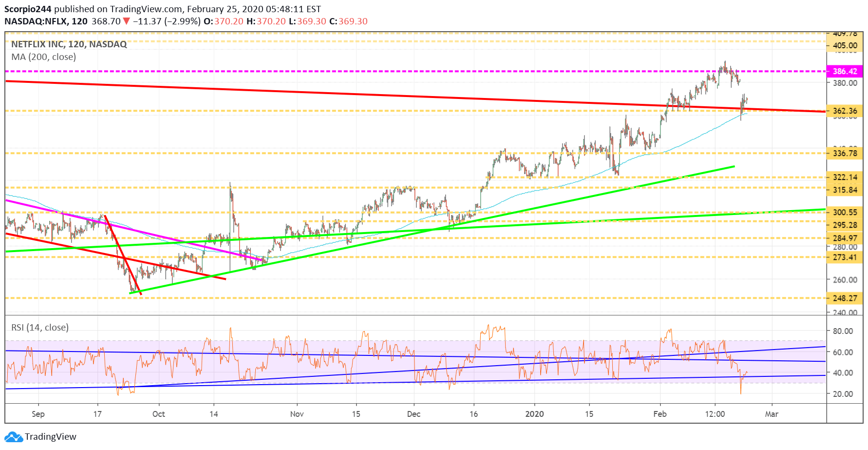Click the 14 date label on time axis
Screen dimensions: 868x450
click(214, 414)
